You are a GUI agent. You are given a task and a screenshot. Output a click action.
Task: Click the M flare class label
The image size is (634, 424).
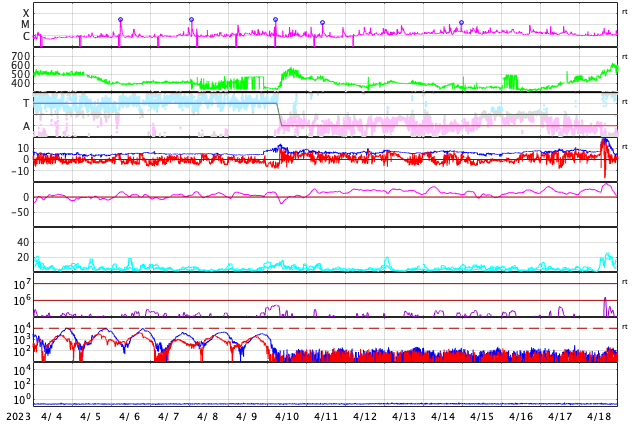pos(25,25)
